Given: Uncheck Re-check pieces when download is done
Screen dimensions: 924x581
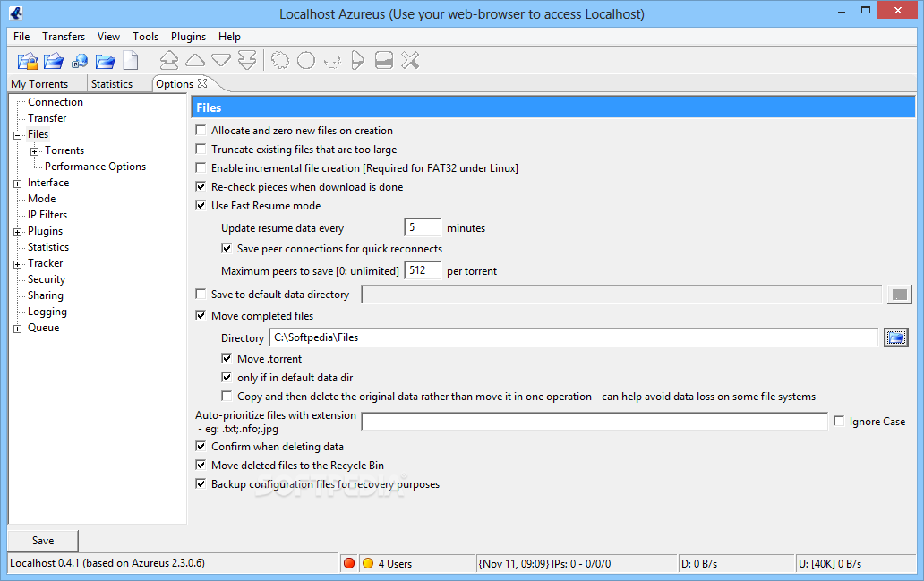Looking at the screenshot, I should pos(201,187).
